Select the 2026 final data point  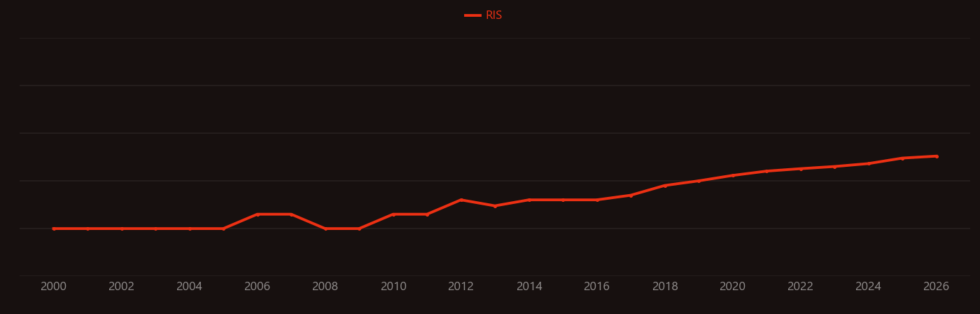[937, 156]
